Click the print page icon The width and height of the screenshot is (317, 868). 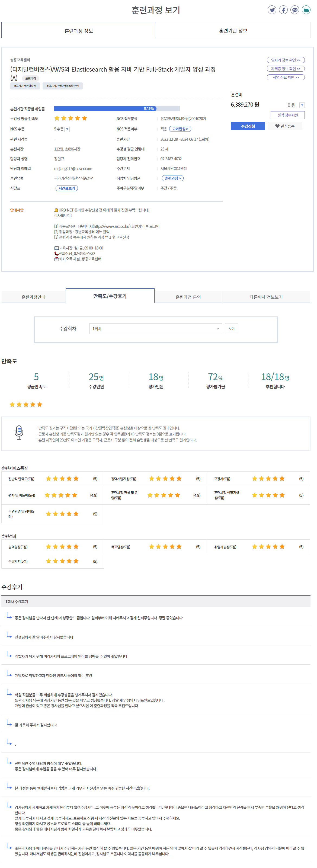tap(306, 10)
